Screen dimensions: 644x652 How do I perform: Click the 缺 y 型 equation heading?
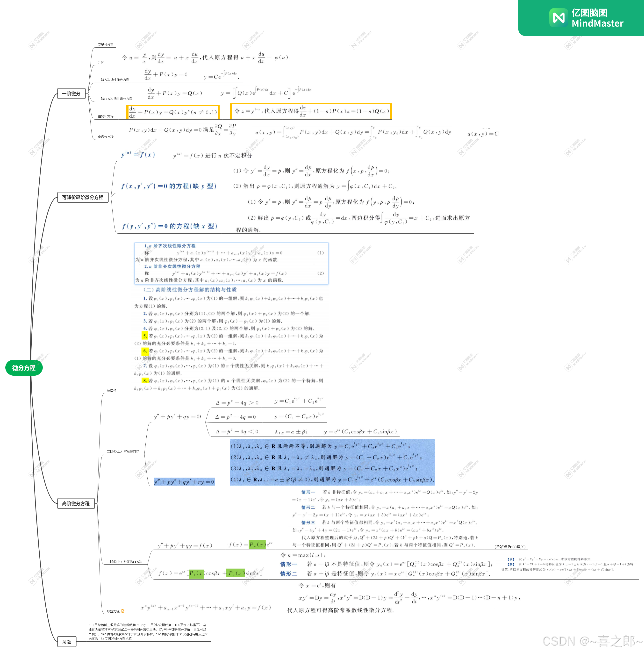click(x=168, y=186)
